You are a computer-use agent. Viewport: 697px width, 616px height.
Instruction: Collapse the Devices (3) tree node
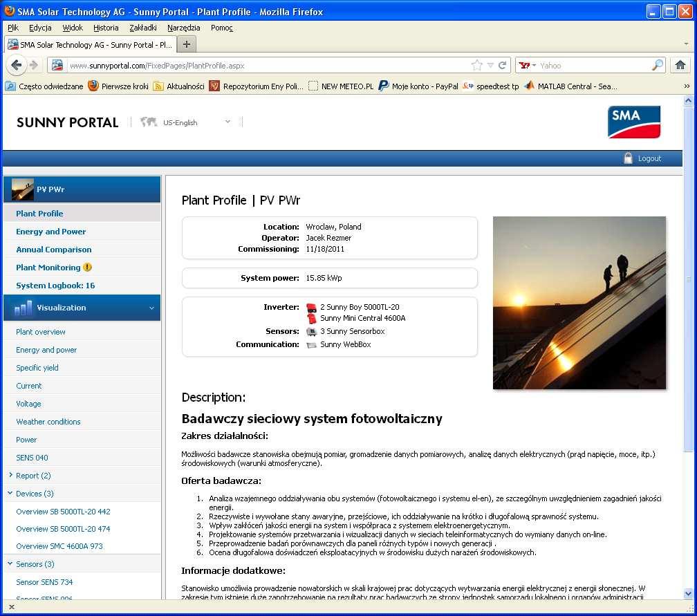(x=10, y=493)
